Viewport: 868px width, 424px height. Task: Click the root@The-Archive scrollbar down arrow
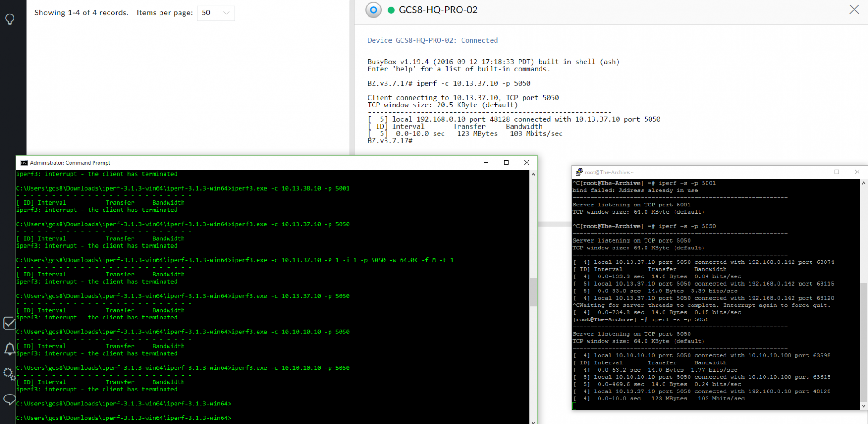tap(864, 406)
